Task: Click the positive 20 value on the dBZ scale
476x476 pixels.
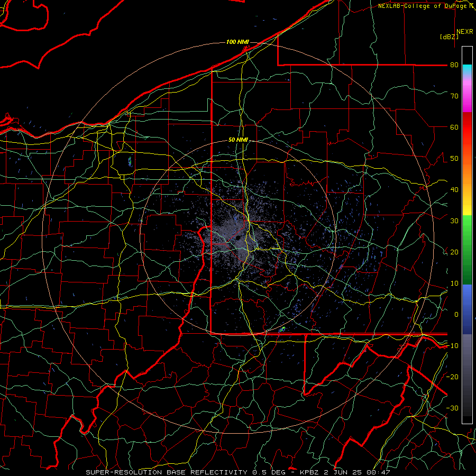Action: 454,252
